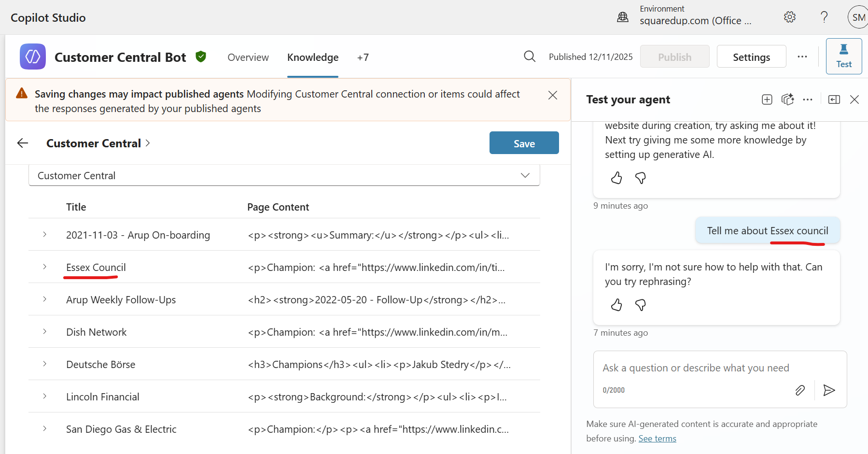The width and height of the screenshot is (868, 454).
Task: Open the Customer Central source dropdown
Action: click(525, 175)
